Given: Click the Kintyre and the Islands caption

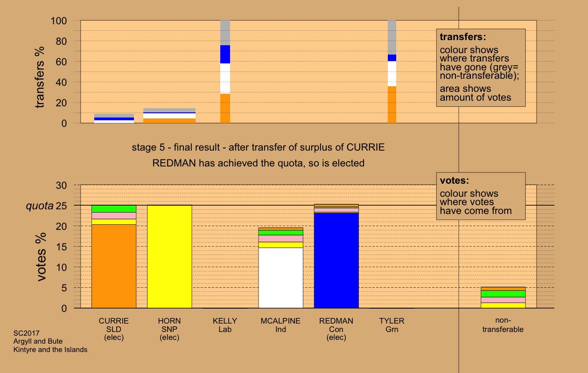Looking at the screenshot, I should (x=51, y=350).
